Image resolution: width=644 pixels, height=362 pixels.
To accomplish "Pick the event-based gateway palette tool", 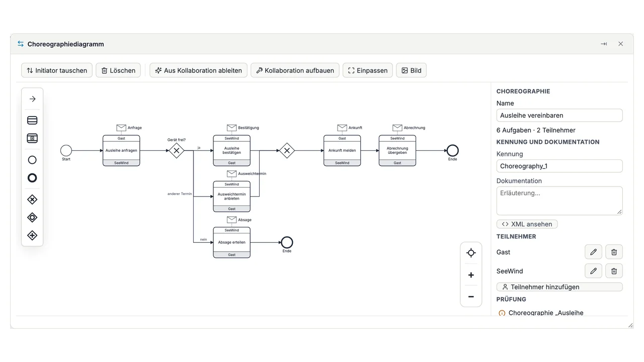I will [32, 218].
